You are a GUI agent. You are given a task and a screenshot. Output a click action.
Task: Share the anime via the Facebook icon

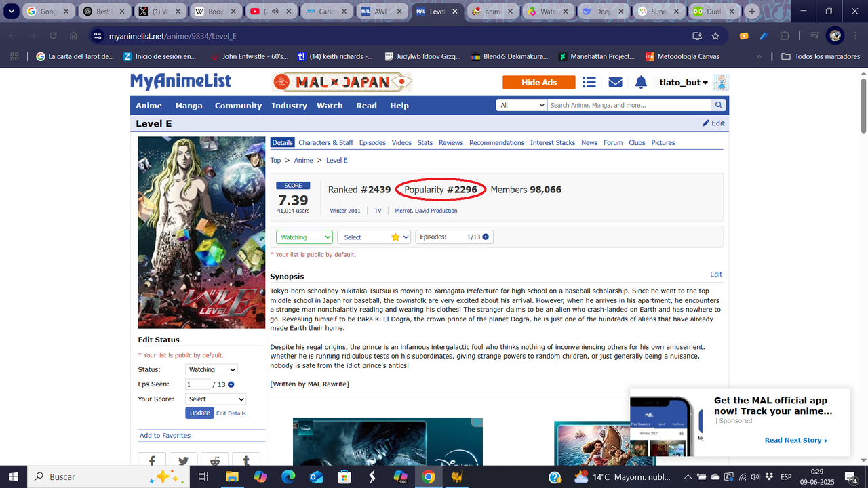(151, 460)
